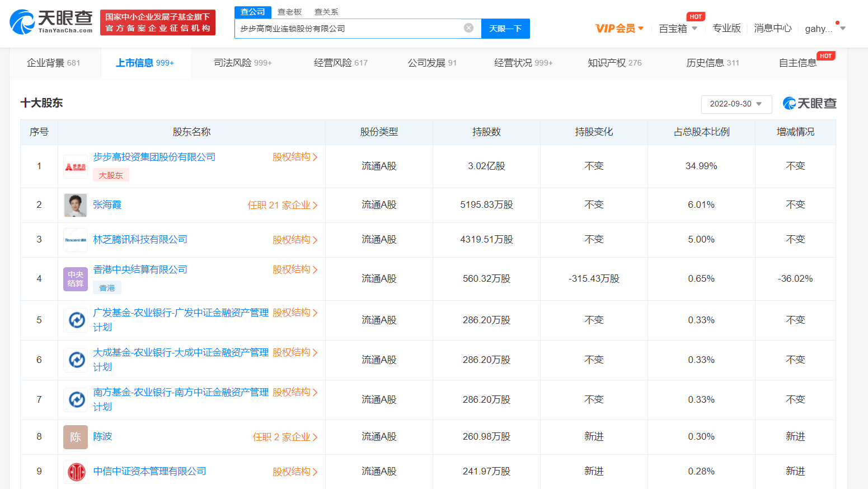Click the TianYanCha logo in the header
Screen dimensions: 868x489
point(51,22)
